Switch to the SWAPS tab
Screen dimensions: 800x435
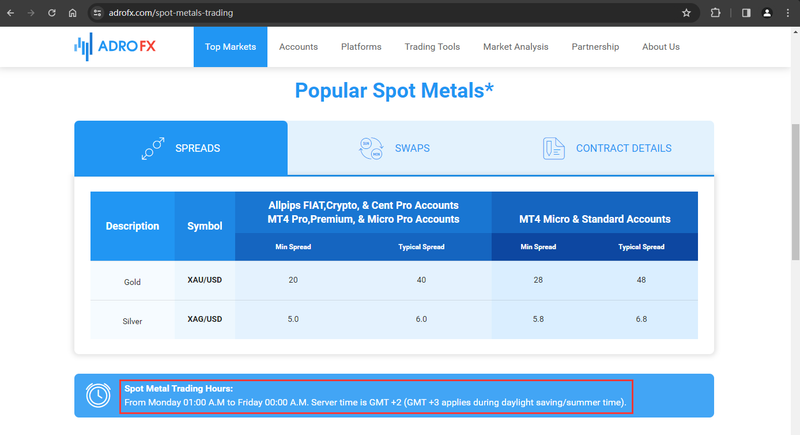pos(394,148)
